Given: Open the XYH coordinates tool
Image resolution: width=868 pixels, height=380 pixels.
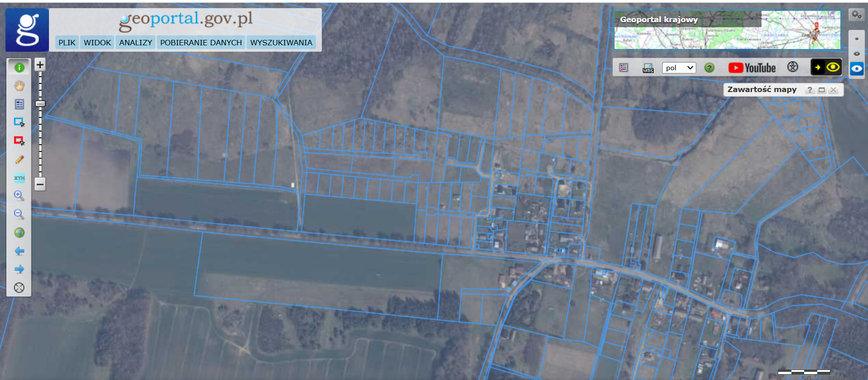Looking at the screenshot, I should point(19,178).
